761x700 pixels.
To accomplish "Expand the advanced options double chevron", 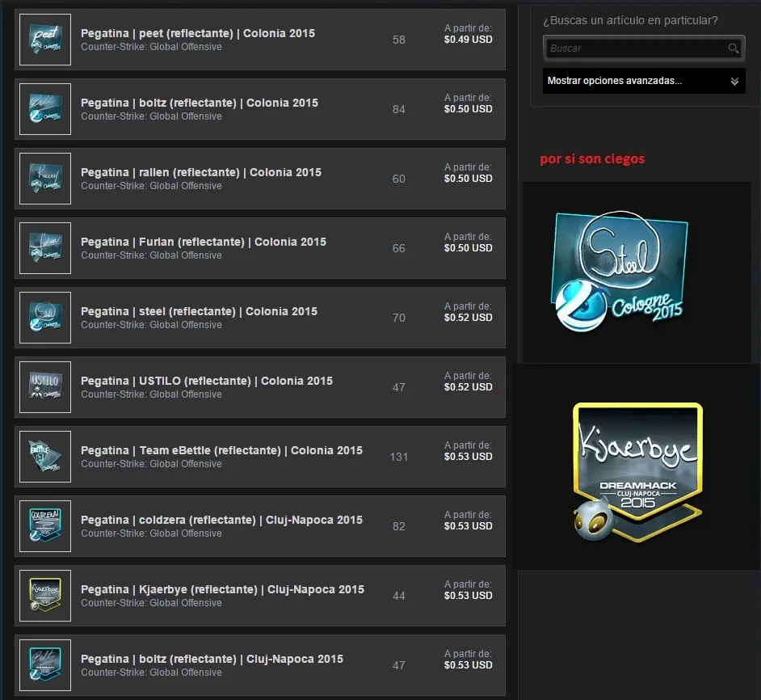I will coord(734,81).
